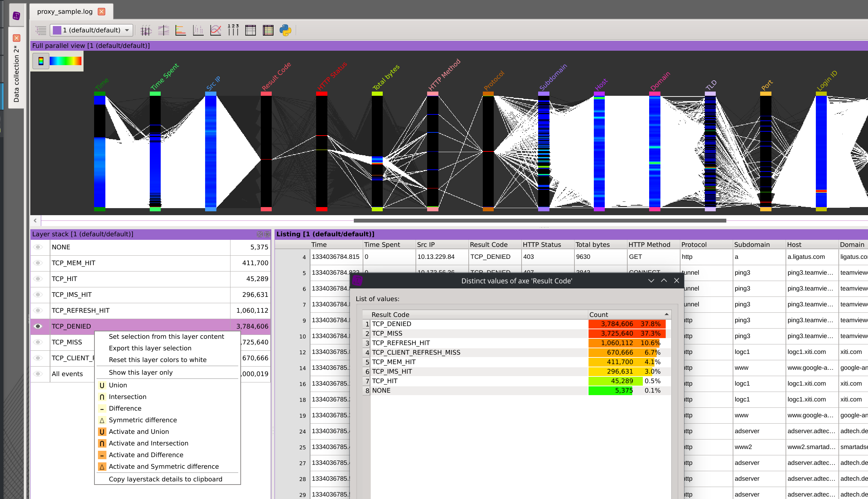Select 'Activate and Intersection' in context menu

(x=148, y=443)
